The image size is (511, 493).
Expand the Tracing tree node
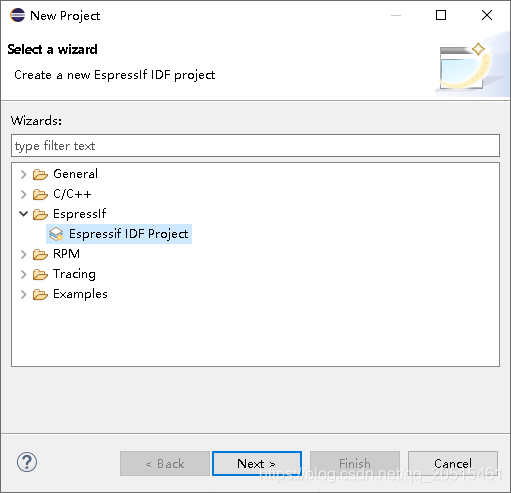(23, 274)
